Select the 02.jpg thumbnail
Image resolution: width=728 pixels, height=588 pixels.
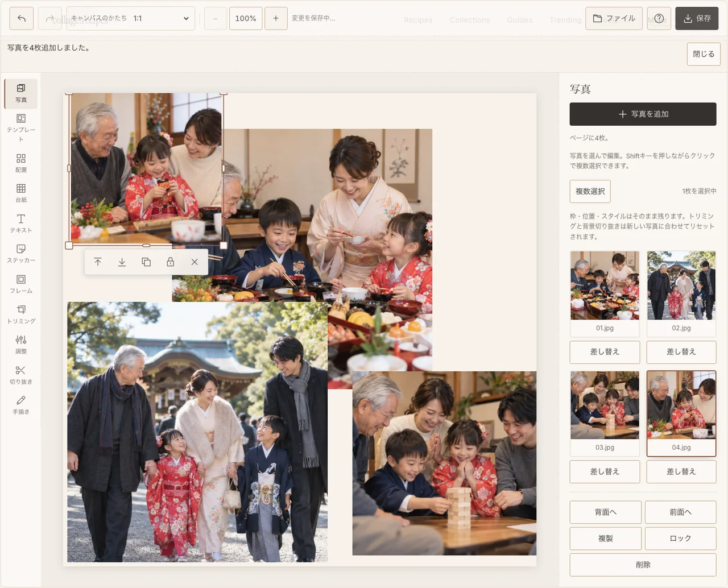pos(681,293)
